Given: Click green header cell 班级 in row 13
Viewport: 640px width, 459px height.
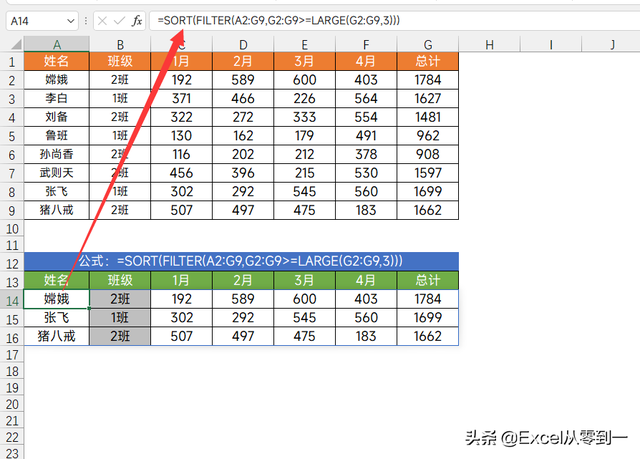Looking at the screenshot, I should [x=120, y=280].
